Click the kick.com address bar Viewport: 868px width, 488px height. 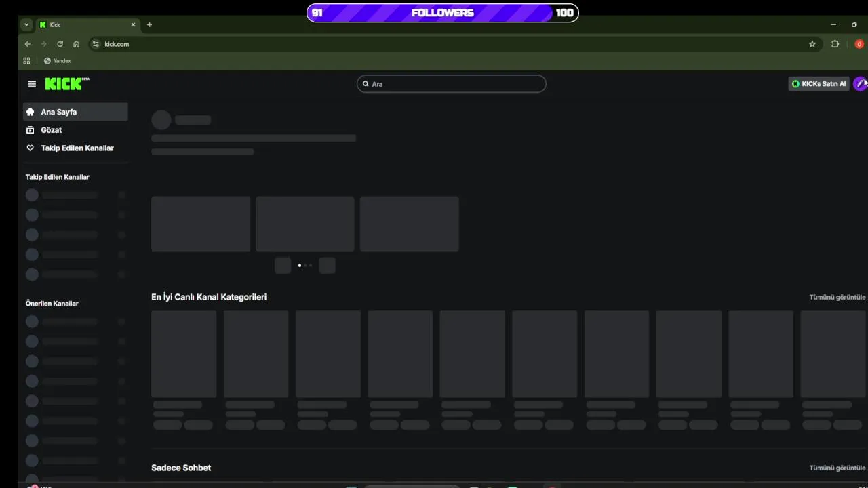click(x=454, y=44)
